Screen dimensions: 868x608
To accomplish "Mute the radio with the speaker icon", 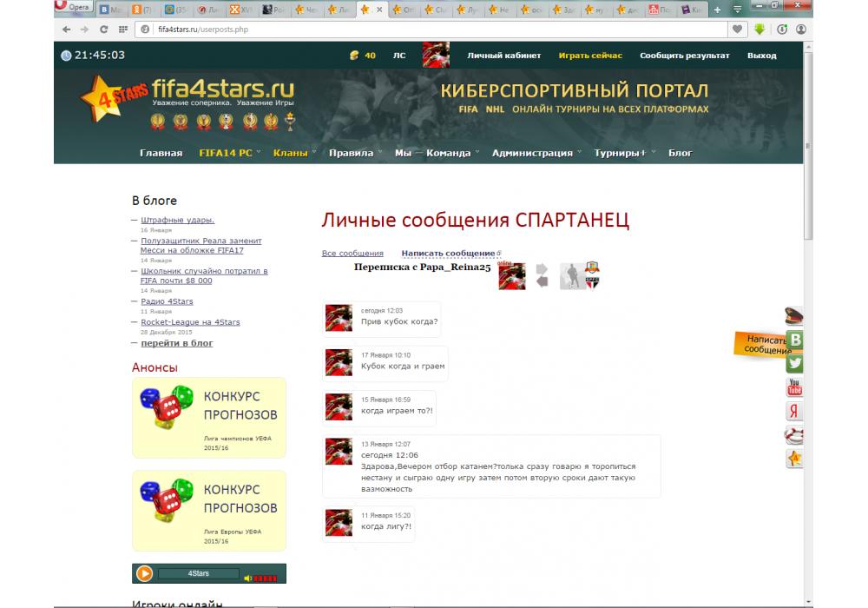I will [247, 577].
